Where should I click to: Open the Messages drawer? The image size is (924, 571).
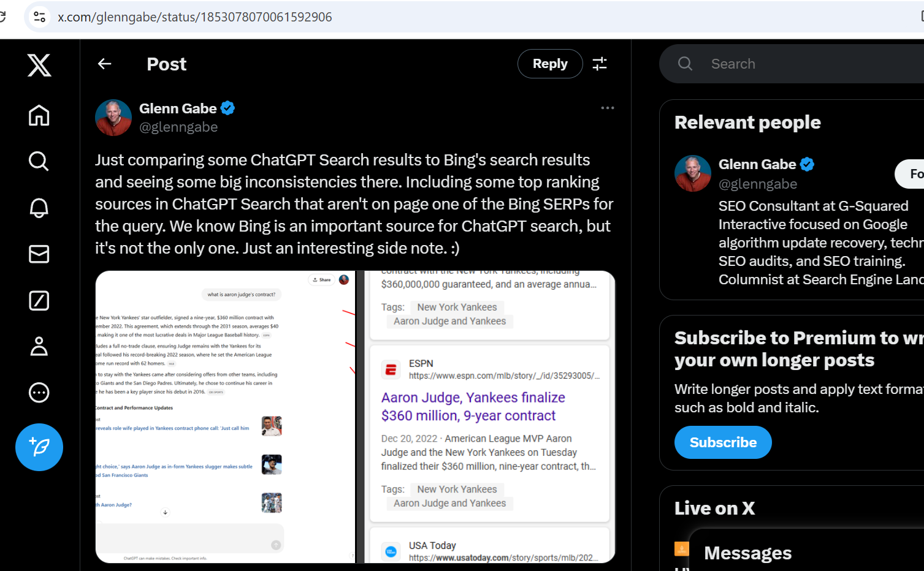coord(806,551)
